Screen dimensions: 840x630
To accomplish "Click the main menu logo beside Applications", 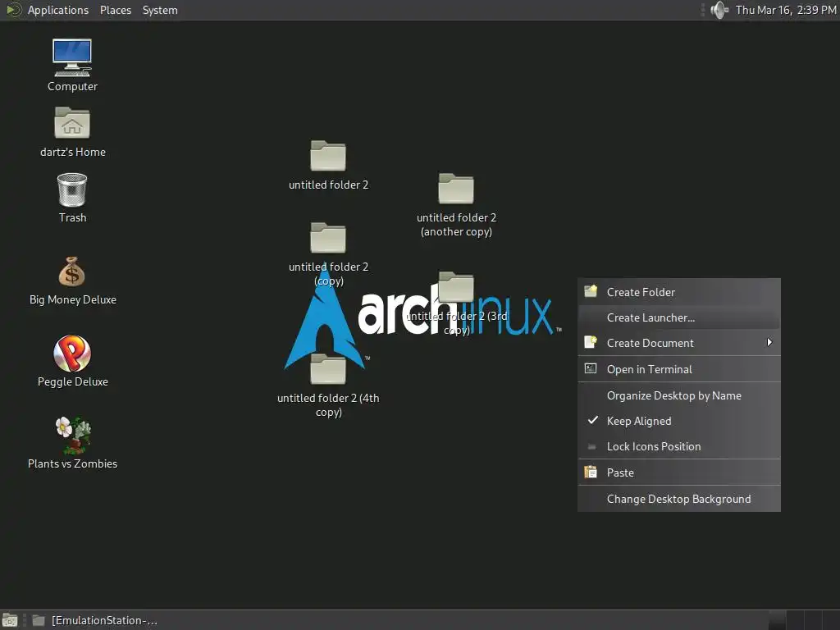I will click(13, 10).
